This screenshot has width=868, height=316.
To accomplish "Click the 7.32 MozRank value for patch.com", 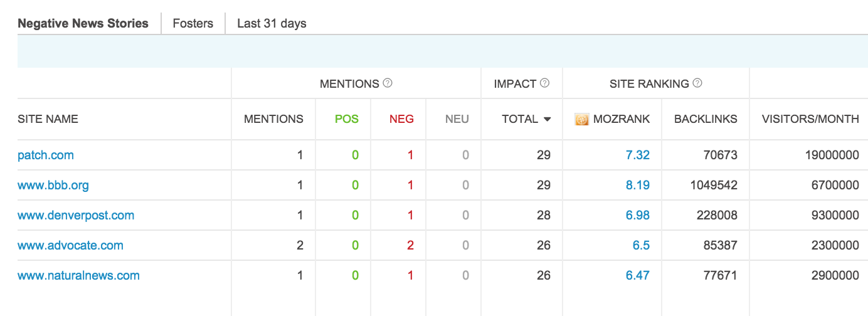I will (x=637, y=155).
